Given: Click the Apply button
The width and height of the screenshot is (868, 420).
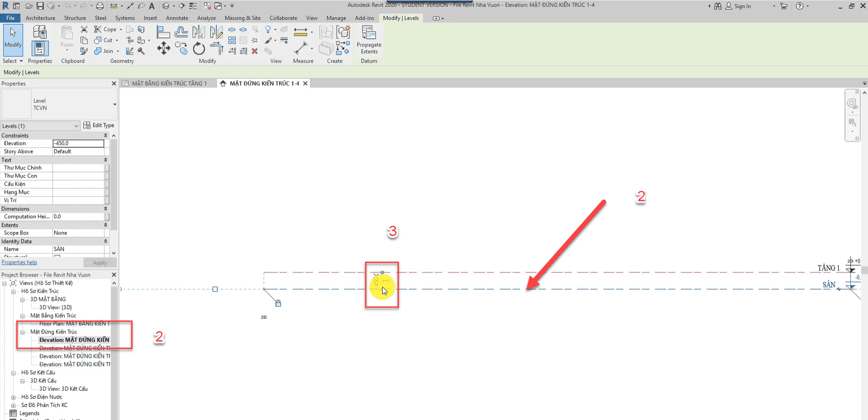Looking at the screenshot, I should (x=100, y=263).
